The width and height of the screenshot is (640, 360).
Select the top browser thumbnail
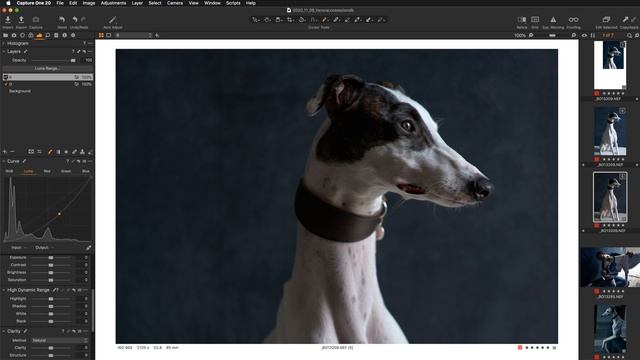tap(610, 65)
